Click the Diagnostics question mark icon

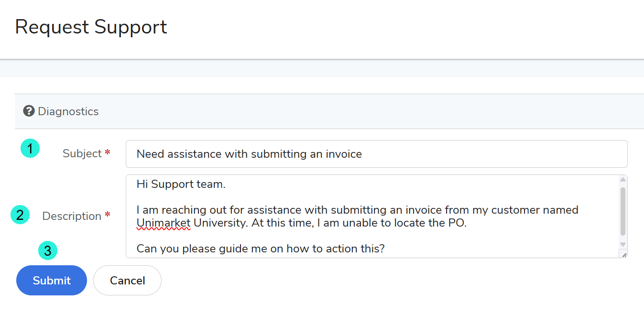click(x=29, y=111)
